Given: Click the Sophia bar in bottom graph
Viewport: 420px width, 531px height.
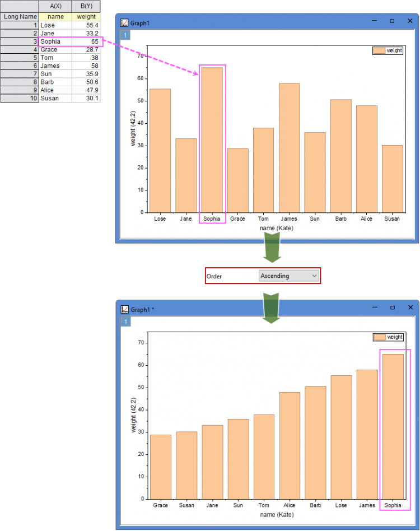Looking at the screenshot, I should point(393,427).
